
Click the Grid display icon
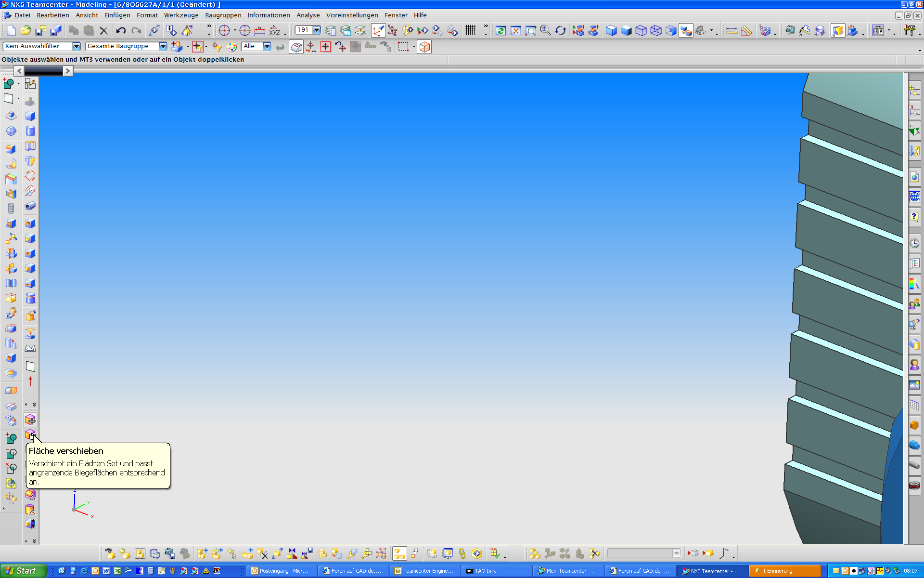(x=470, y=31)
